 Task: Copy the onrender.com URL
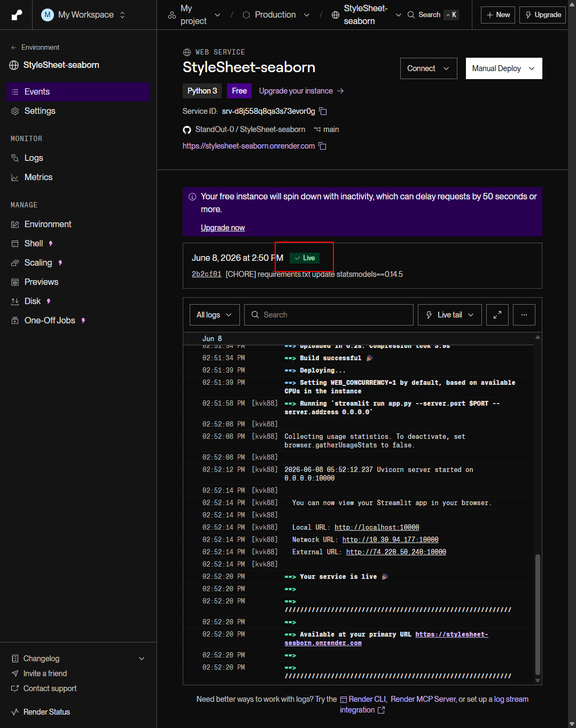322,146
